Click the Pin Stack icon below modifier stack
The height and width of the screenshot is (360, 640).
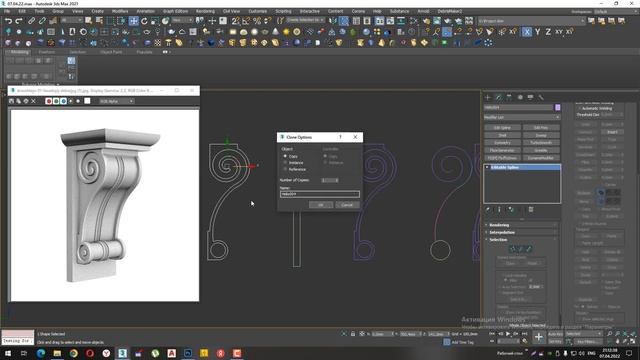click(488, 209)
